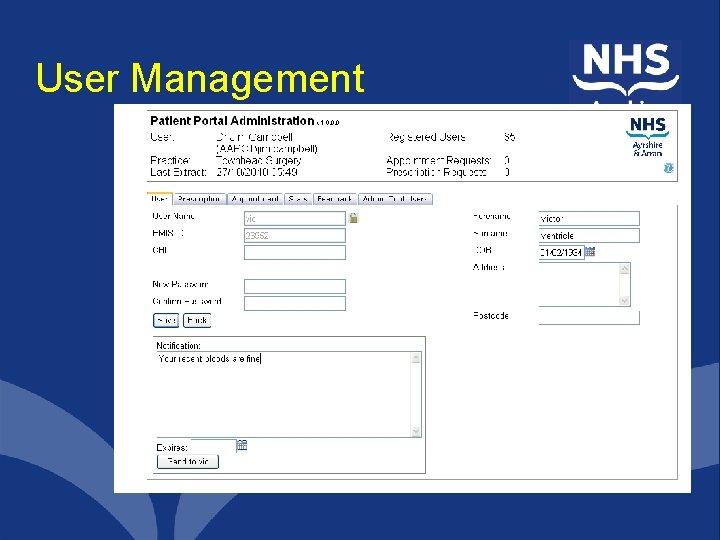
Task: Click the NHS Ayrshire & Arran logo
Action: click(647, 137)
